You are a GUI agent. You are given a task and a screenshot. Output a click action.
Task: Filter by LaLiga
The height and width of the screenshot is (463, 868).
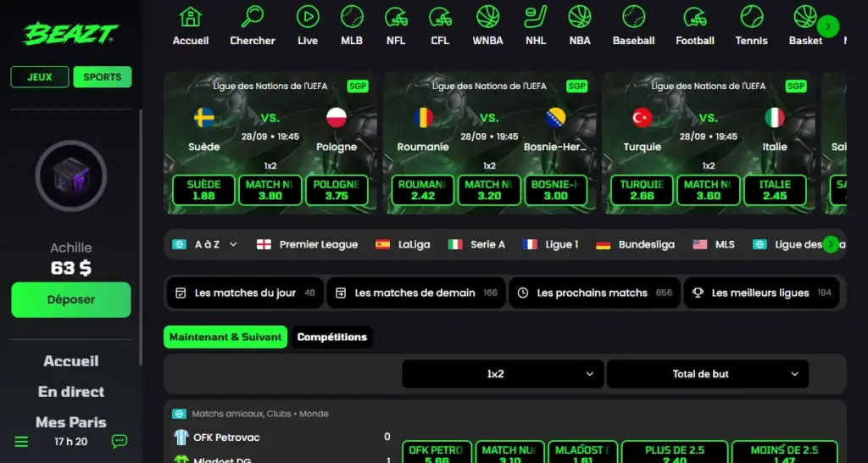[403, 244]
